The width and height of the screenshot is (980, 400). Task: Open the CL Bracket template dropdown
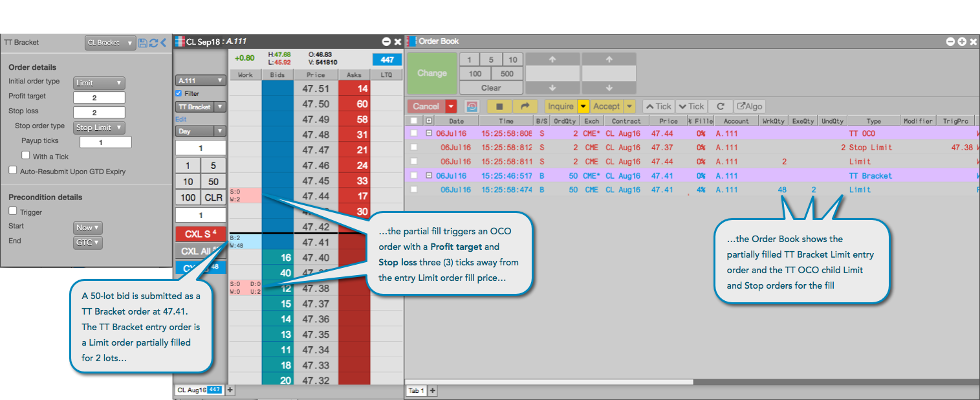[111, 43]
